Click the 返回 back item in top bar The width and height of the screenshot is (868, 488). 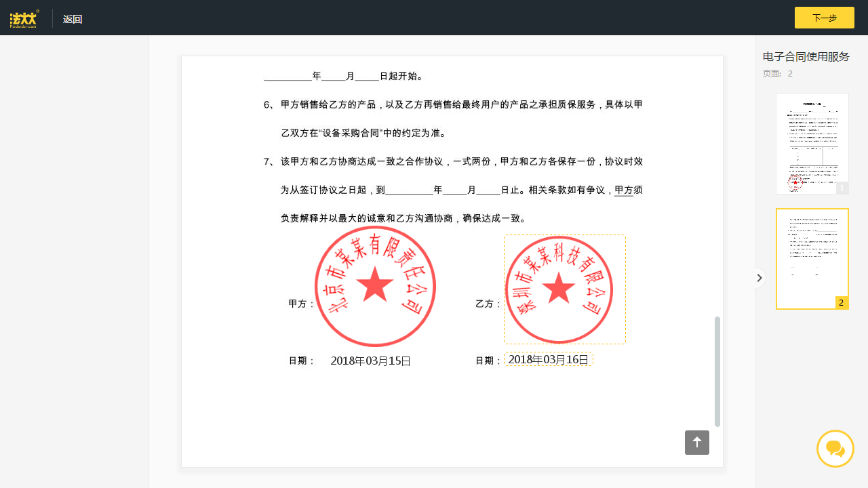tap(73, 18)
